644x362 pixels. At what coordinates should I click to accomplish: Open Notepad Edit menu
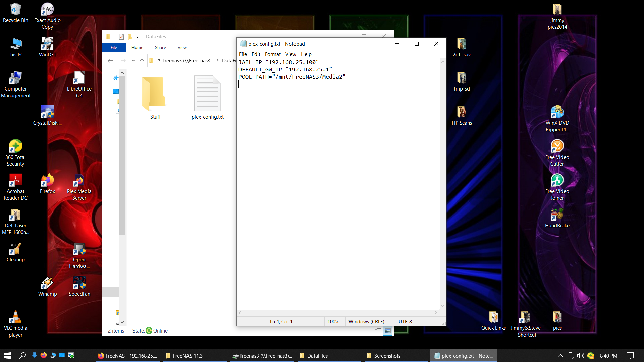tap(256, 54)
